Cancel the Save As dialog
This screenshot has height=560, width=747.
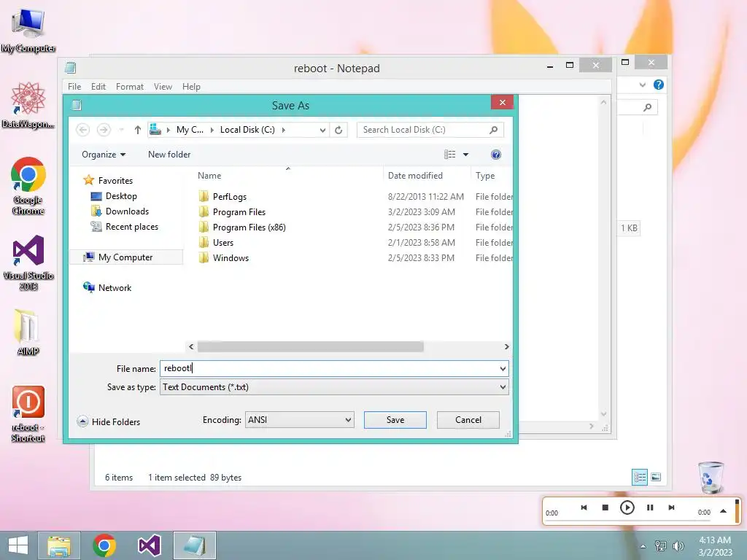[468, 419]
